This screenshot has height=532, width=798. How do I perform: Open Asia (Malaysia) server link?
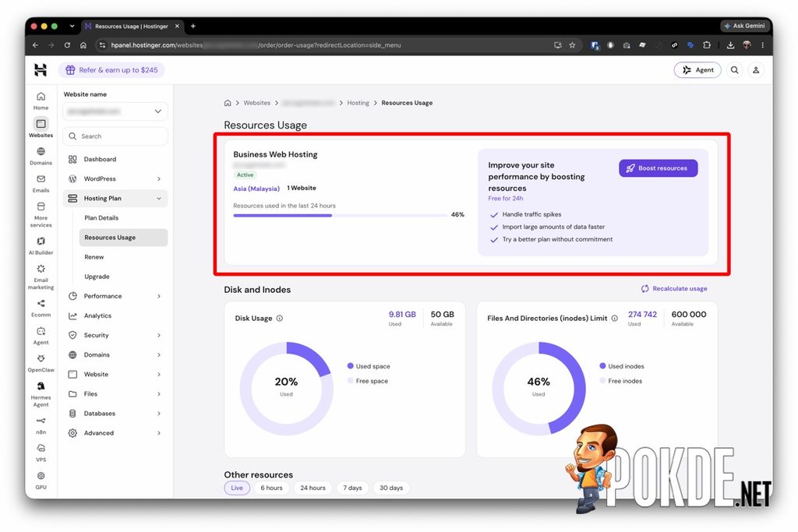[x=256, y=188]
